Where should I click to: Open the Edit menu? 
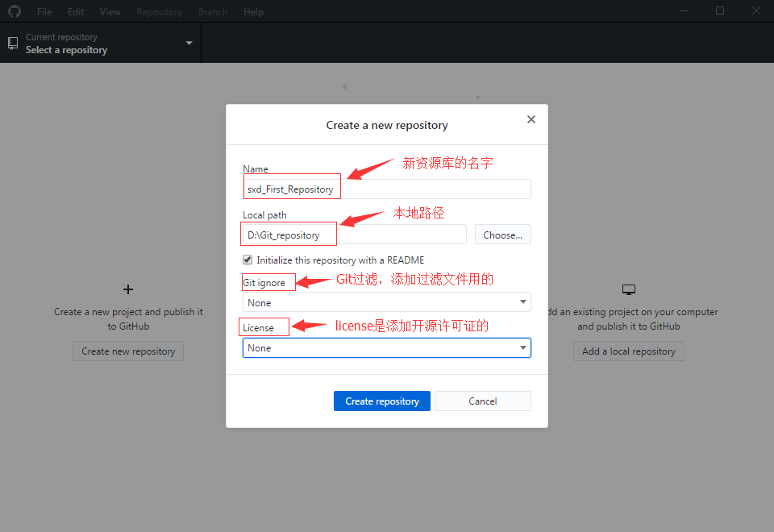pos(76,12)
